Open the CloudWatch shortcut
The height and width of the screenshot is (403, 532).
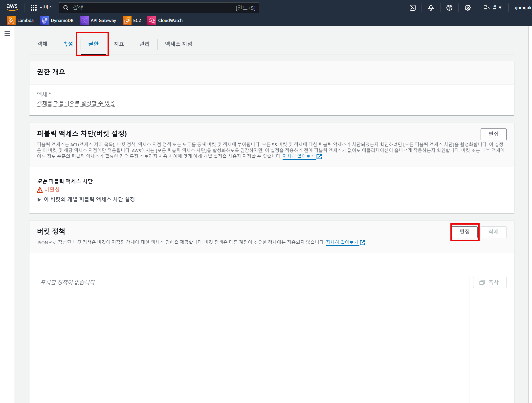pyautogui.click(x=165, y=21)
